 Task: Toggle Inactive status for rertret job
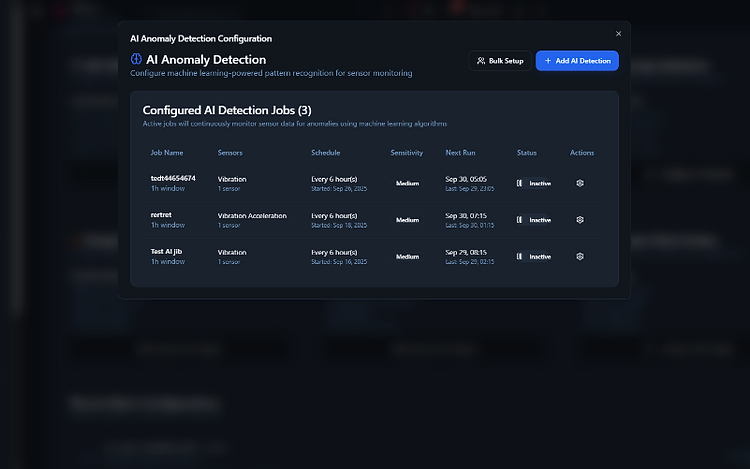pyautogui.click(x=534, y=220)
